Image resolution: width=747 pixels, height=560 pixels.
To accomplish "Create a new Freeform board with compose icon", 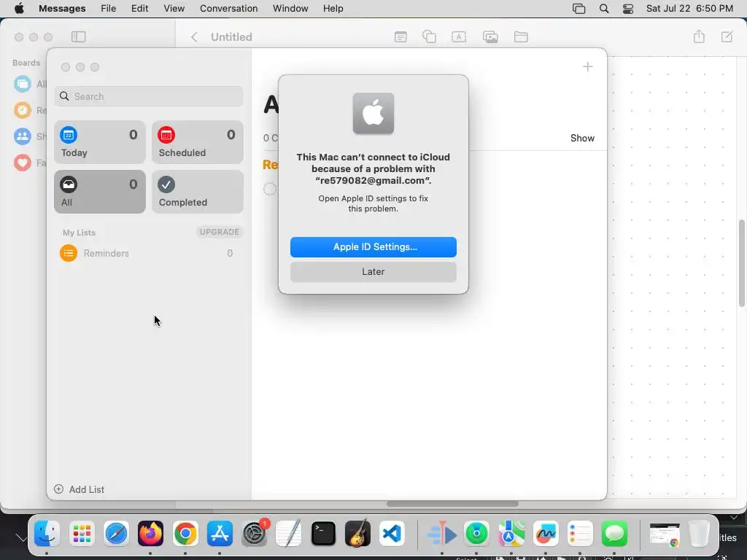I will 727,36.
